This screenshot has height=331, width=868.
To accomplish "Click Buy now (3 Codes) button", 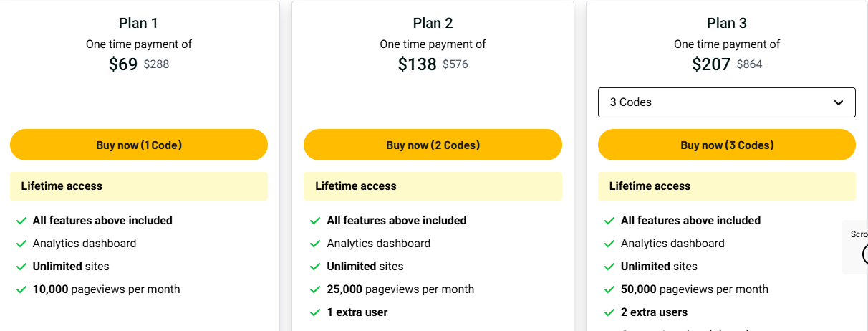I will (726, 145).
